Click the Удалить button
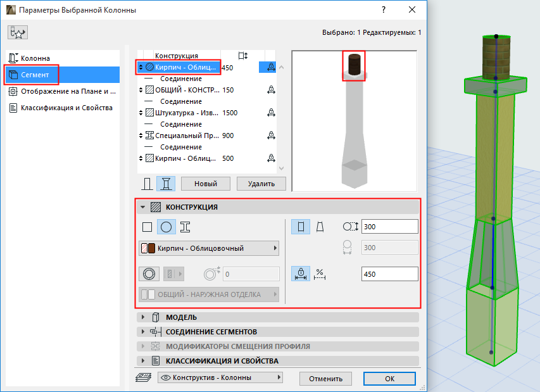 tap(261, 183)
